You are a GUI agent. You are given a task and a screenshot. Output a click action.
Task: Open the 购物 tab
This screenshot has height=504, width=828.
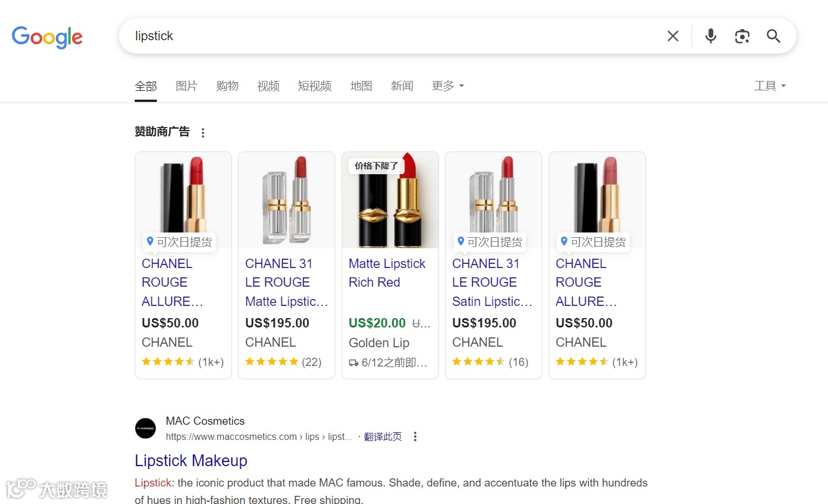227,86
